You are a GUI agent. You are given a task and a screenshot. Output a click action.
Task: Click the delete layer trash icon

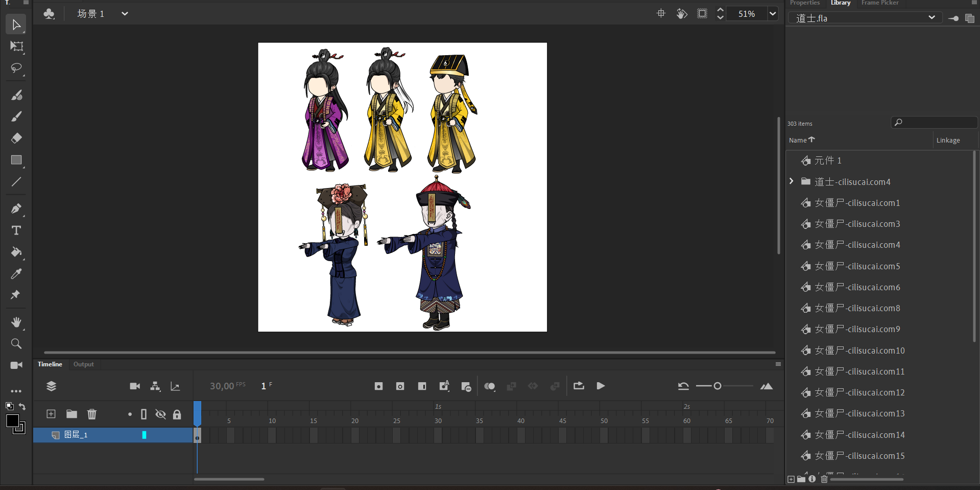tap(92, 414)
